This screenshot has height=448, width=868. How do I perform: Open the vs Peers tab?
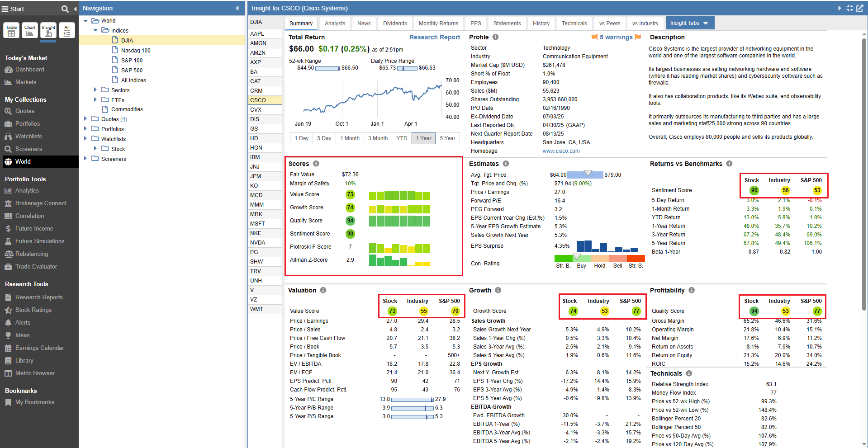coord(610,24)
